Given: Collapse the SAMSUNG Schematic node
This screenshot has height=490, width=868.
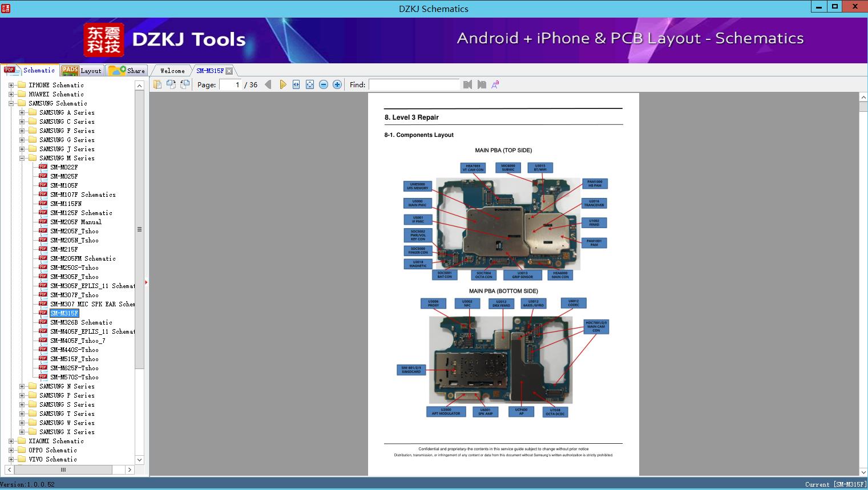Looking at the screenshot, I should tap(11, 103).
